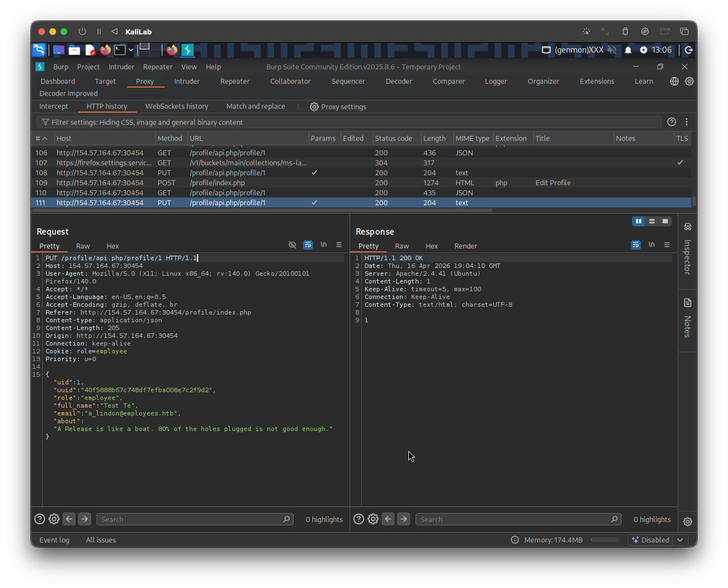Click the Request search input field
This screenshot has height=588, width=728.
195,519
